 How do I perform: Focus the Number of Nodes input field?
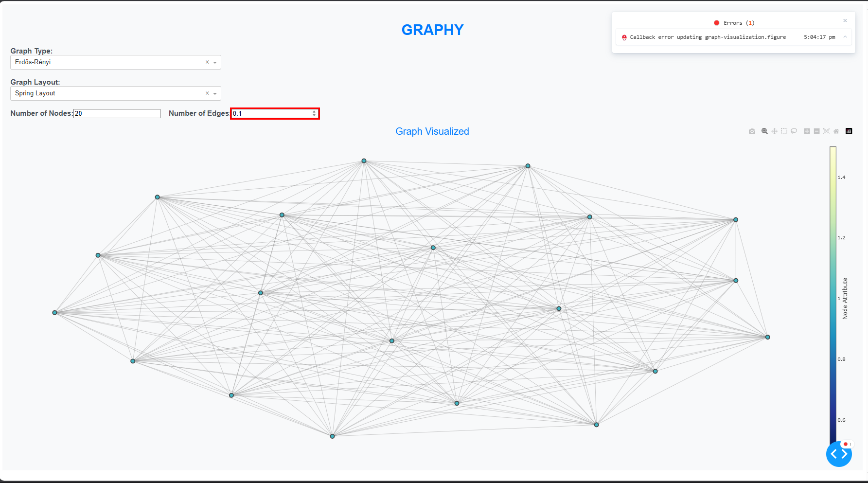[117, 113]
